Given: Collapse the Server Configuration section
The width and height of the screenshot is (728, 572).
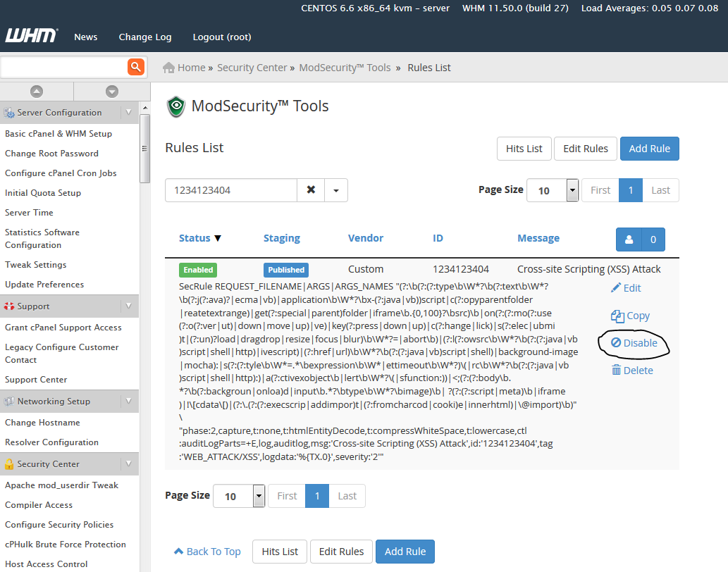Looking at the screenshot, I should click(x=128, y=112).
